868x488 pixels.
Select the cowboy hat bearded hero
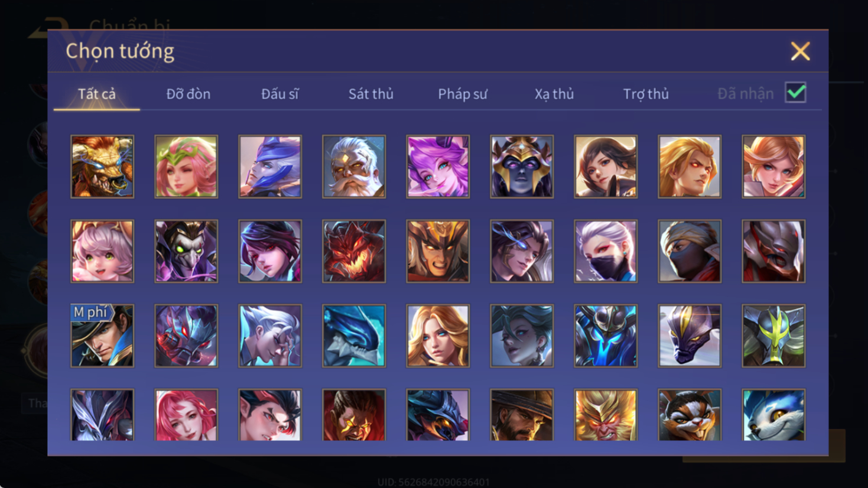click(x=522, y=415)
